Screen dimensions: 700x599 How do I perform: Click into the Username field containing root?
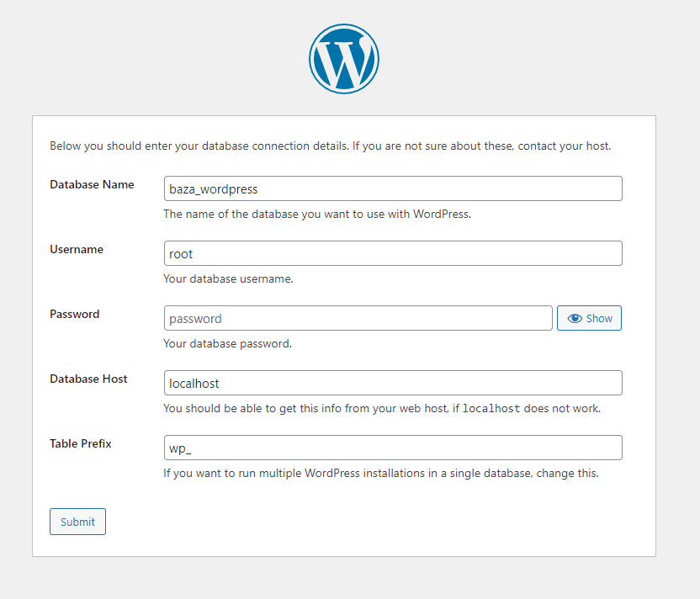[393, 253]
